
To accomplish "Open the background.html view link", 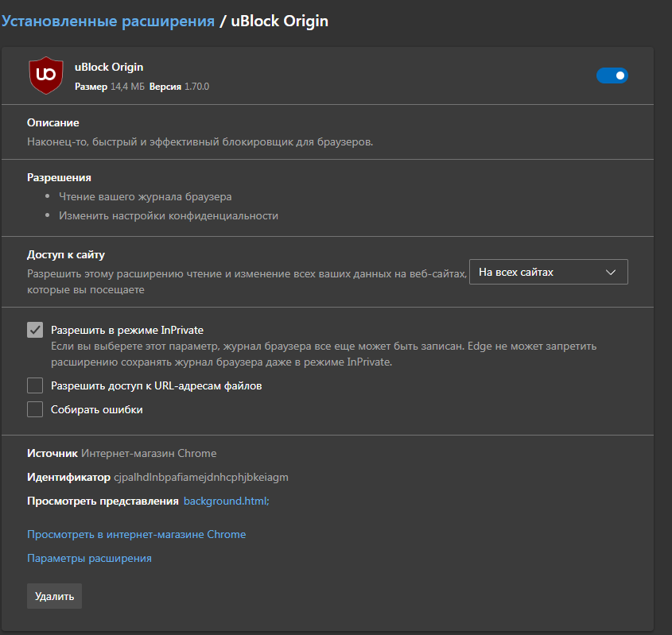I will click(x=227, y=501).
